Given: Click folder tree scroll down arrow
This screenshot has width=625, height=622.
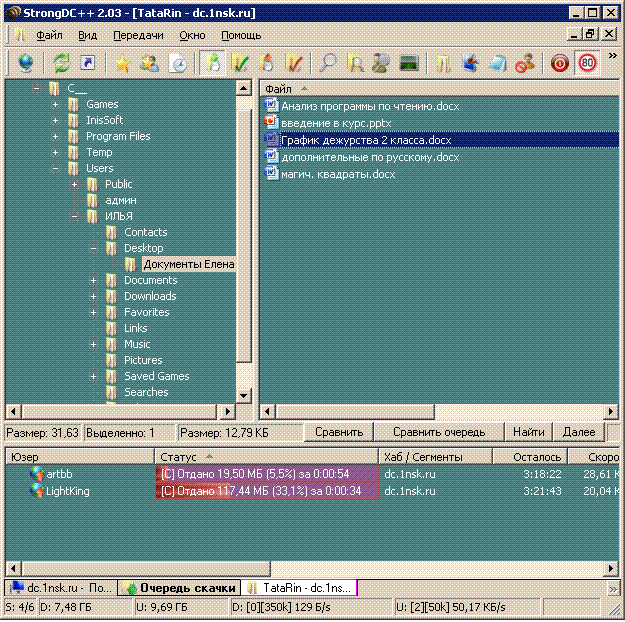Looking at the screenshot, I should click(244, 396).
